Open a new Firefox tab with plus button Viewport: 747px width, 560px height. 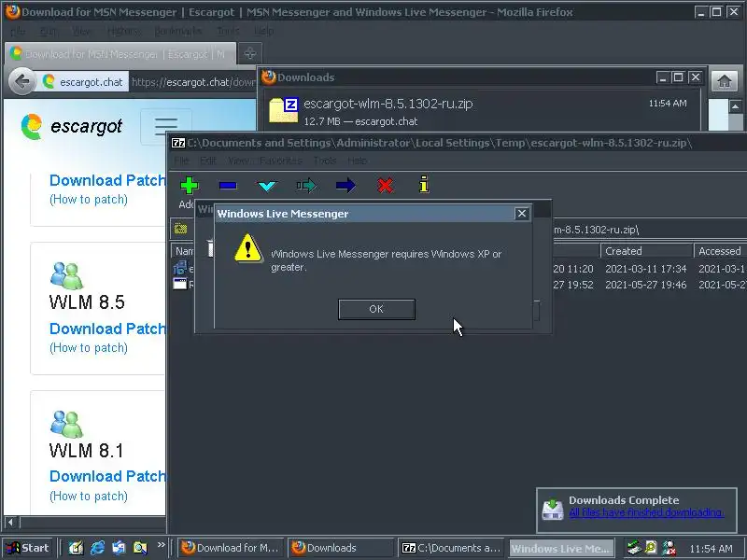tap(249, 53)
